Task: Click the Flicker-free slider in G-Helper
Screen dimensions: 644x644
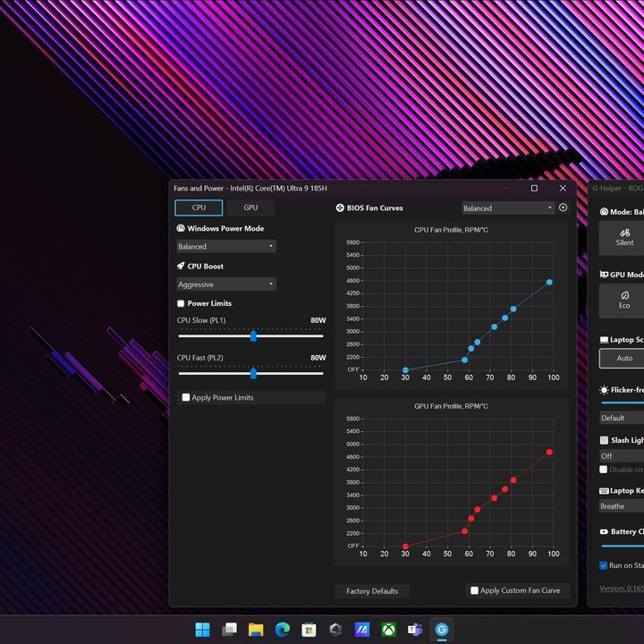Action: click(x=623, y=402)
